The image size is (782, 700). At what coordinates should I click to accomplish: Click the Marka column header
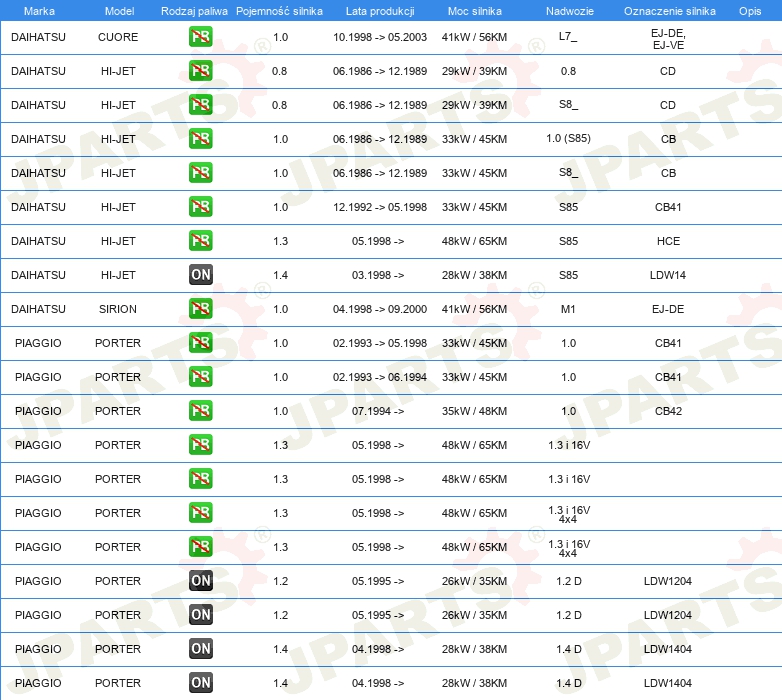(x=38, y=10)
